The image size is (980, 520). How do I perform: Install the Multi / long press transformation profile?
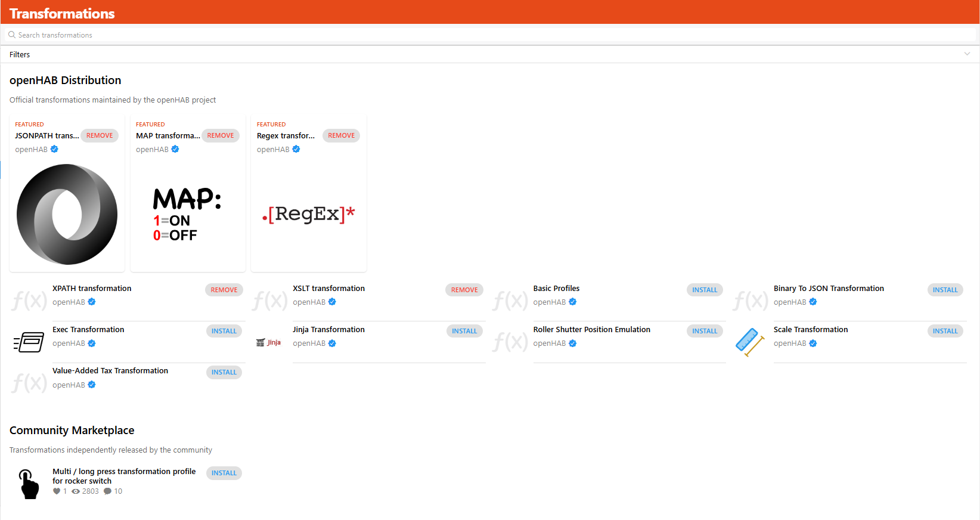[224, 473]
